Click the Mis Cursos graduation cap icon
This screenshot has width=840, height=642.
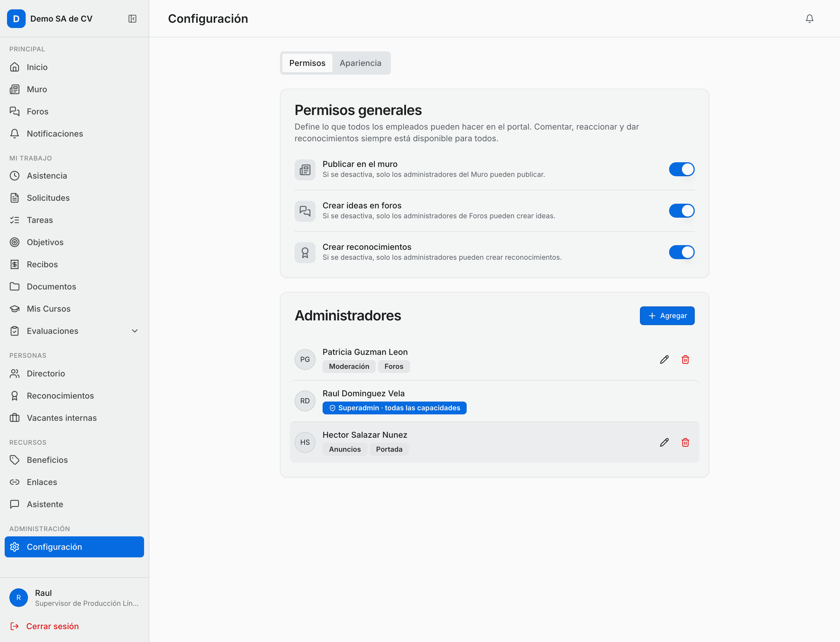15,309
